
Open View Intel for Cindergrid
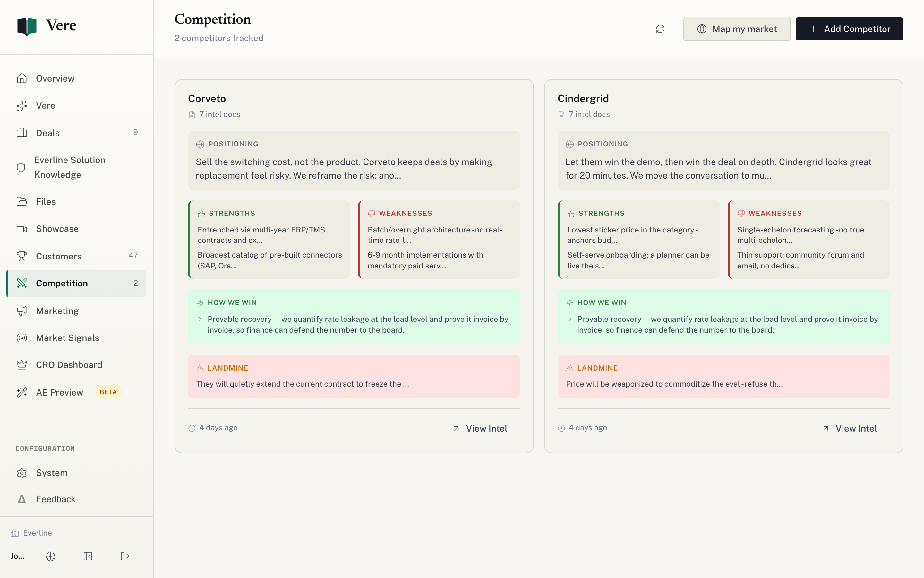(850, 429)
